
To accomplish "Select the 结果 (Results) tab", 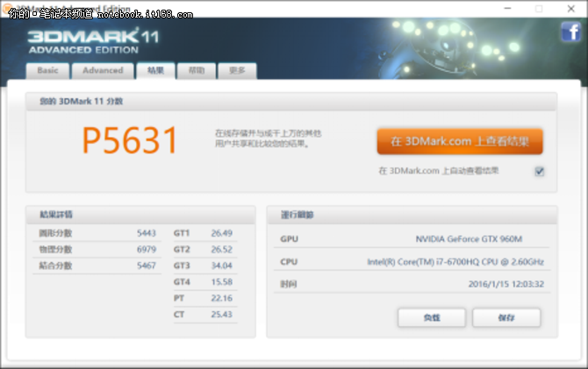I will click(x=155, y=71).
